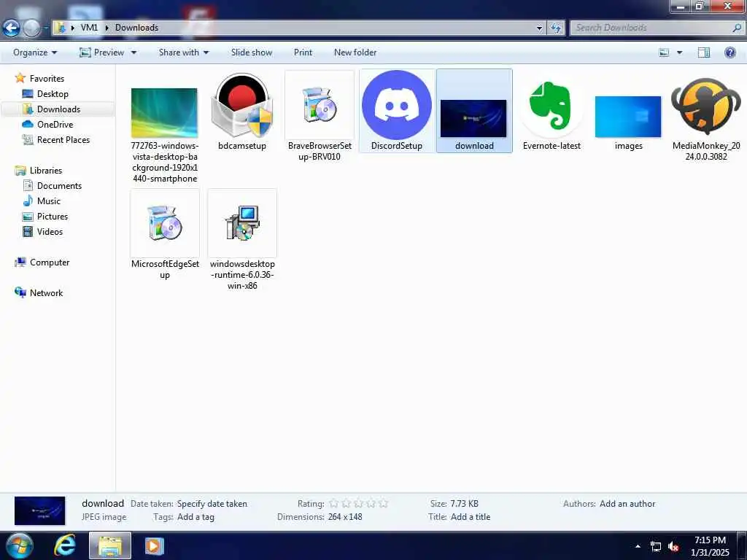This screenshot has width=747, height=560.
Task: Start the Slide show
Action: [252, 52]
